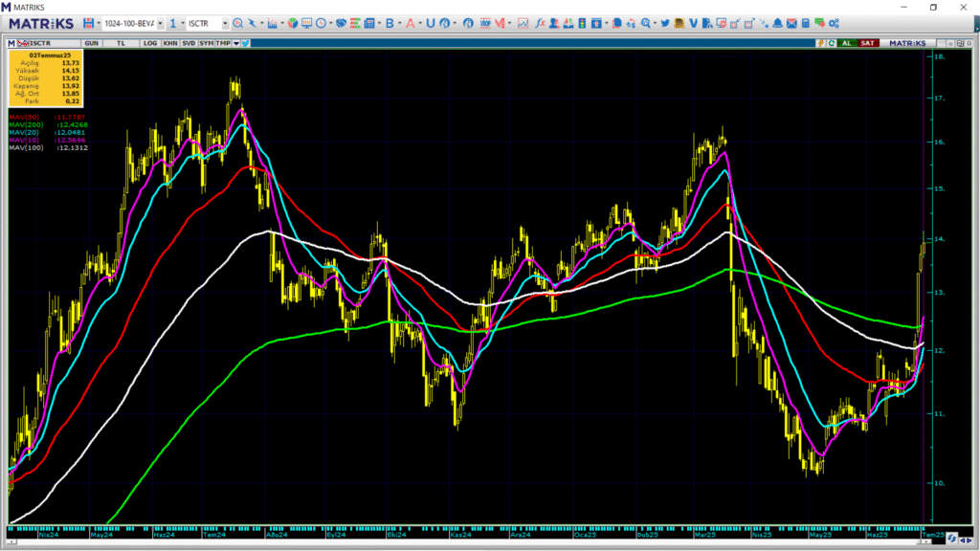Select the MAV(100) indicator label

(26, 147)
